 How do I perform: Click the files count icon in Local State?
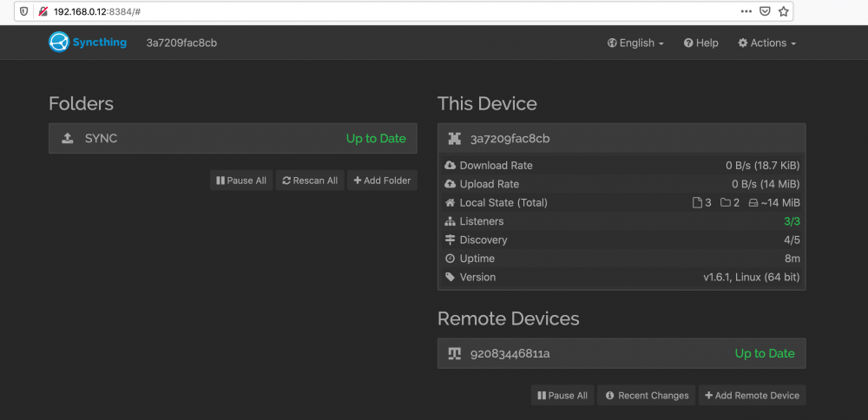click(698, 203)
